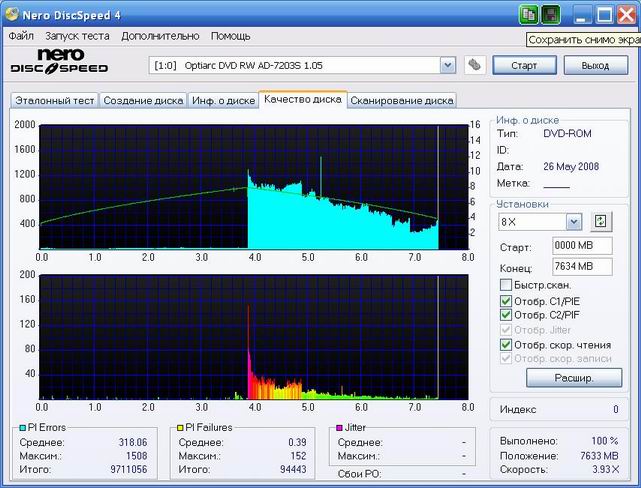The height and width of the screenshot is (488, 641).
Task: Uncheck the Отобр. C1/PIE checkbox
Action: tap(506, 301)
